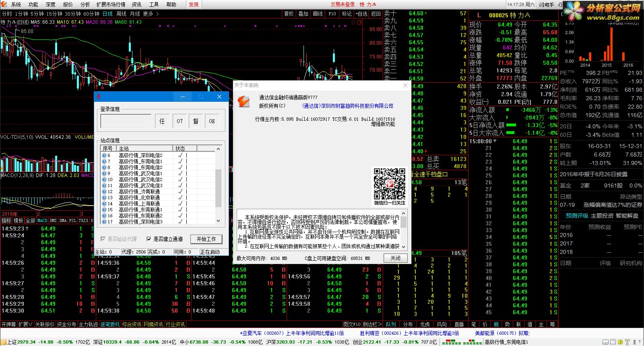This screenshot has width=644, height=346.
Task: Click the server icon for row 12 济南联通
Action: [104, 192]
